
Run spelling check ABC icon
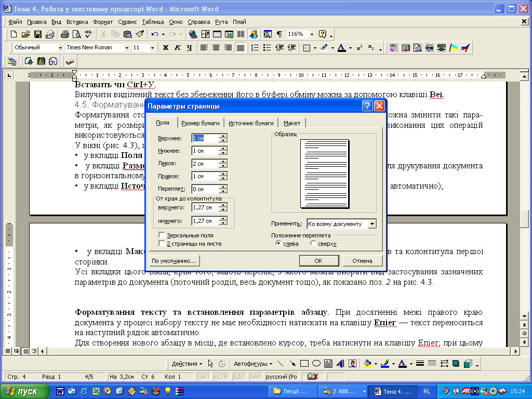pos(89,34)
